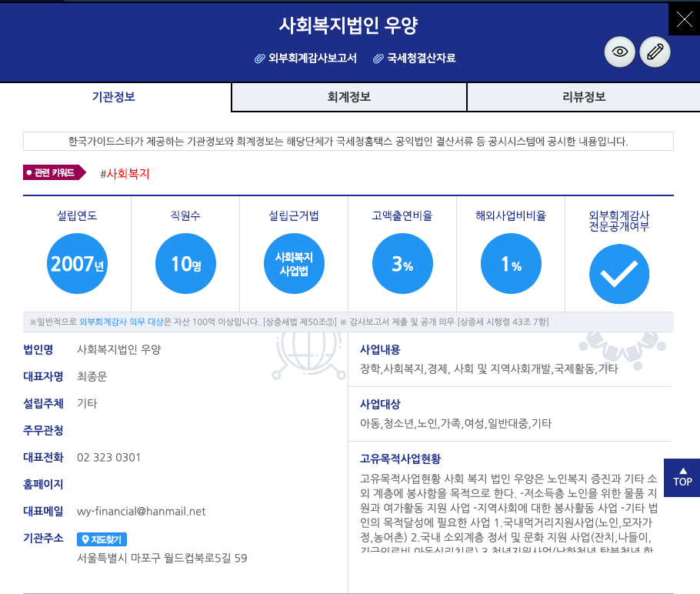Click the address 서울특별시 마포구 월드컵북로5길 59
The image size is (700, 594).
point(162,559)
